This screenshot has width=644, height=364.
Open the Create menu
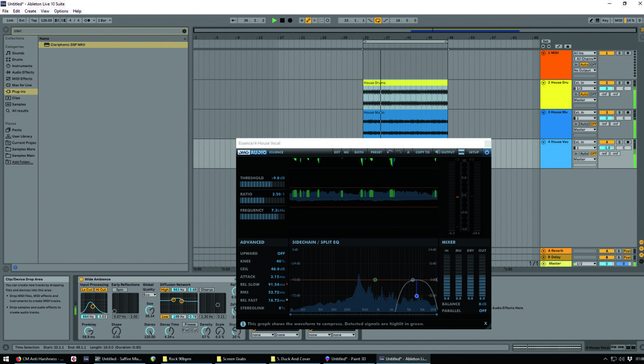[x=30, y=11]
